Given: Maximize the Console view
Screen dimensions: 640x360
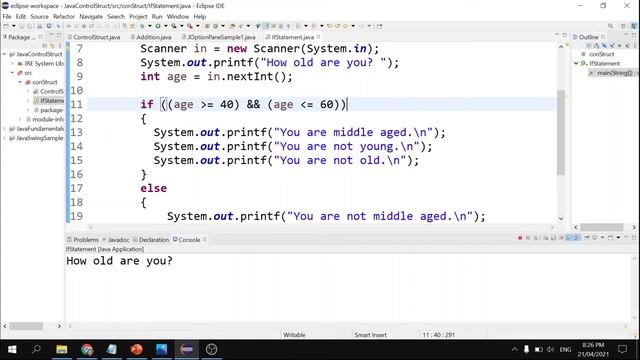Looking at the screenshot, I should click(634, 238).
